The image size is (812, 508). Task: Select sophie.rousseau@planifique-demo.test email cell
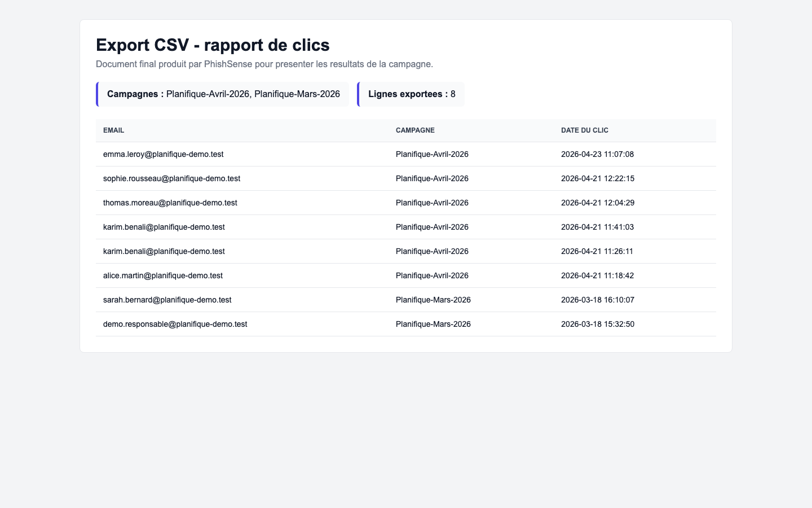pos(171,178)
